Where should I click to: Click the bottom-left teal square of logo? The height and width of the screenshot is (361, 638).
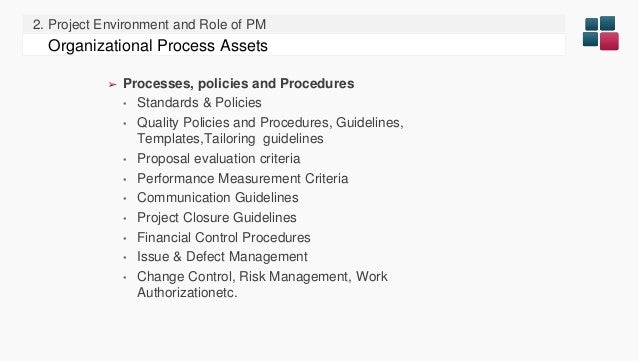[x=590, y=39]
